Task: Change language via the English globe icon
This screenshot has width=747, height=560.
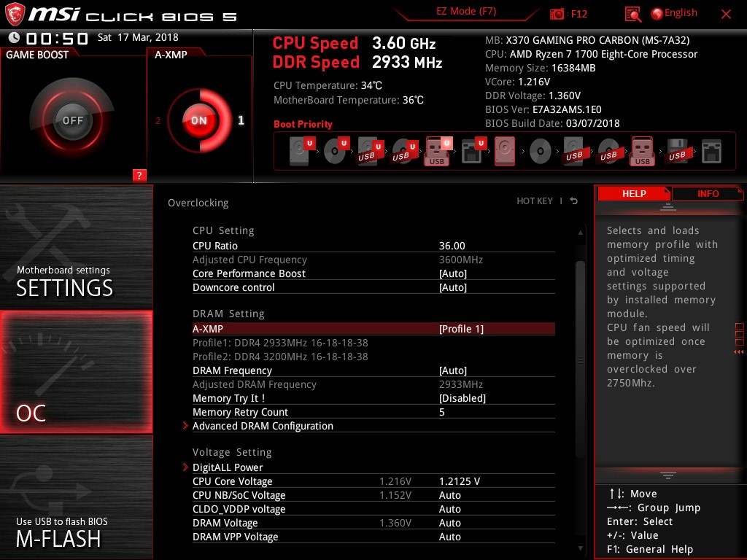Action: 657,14
